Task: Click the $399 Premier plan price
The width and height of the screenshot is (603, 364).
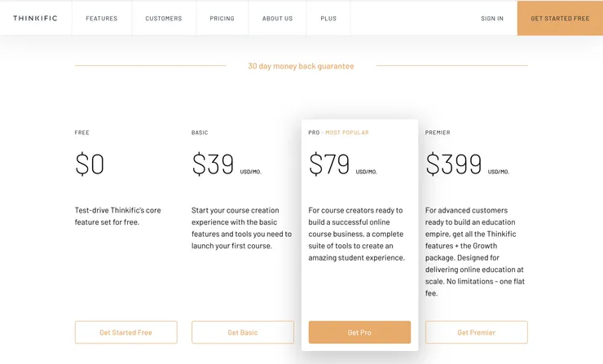Action: click(454, 164)
